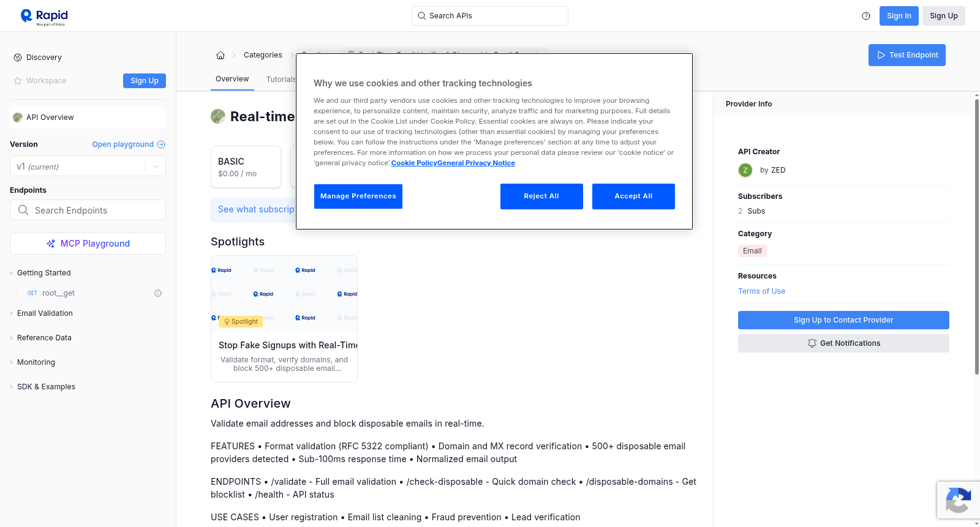Screen dimensions: 980x527
Task: Click the API avatar beside Real-time title
Action: 218,116
